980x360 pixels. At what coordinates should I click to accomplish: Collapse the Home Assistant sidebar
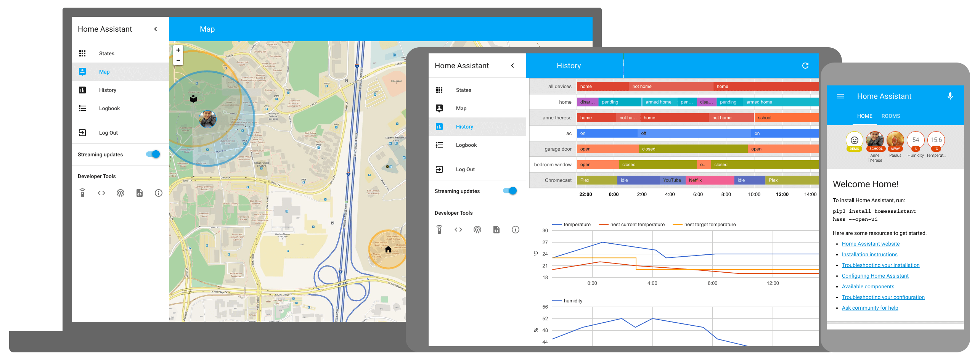(156, 29)
